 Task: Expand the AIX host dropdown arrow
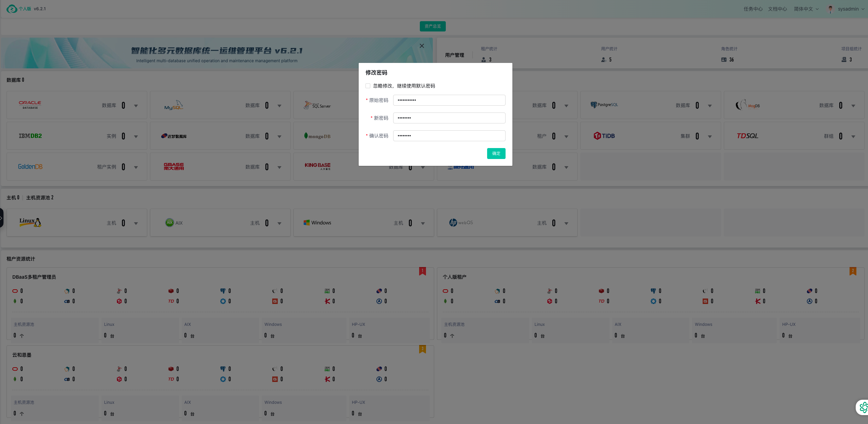(279, 223)
